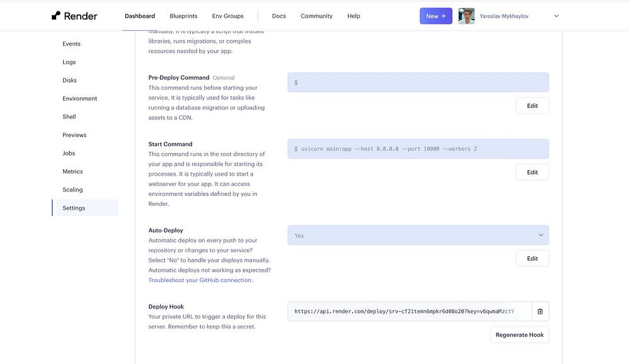This screenshot has height=364, width=630.
Task: Select Logs in the sidebar
Action: coord(69,62)
